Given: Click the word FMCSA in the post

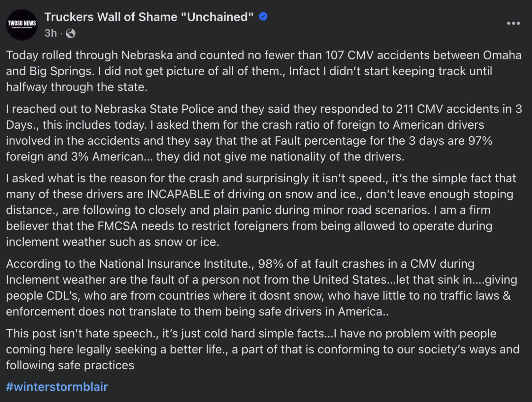Looking at the screenshot, I should point(118,226).
